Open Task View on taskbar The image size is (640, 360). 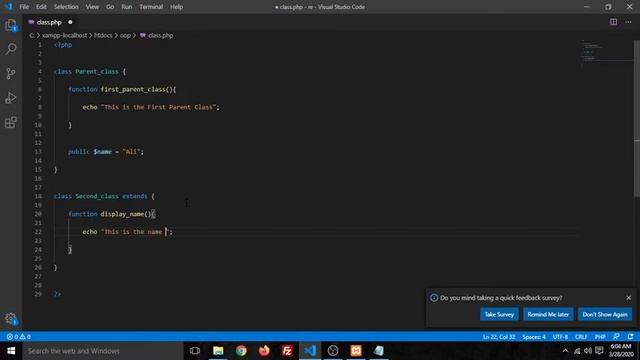point(195,351)
